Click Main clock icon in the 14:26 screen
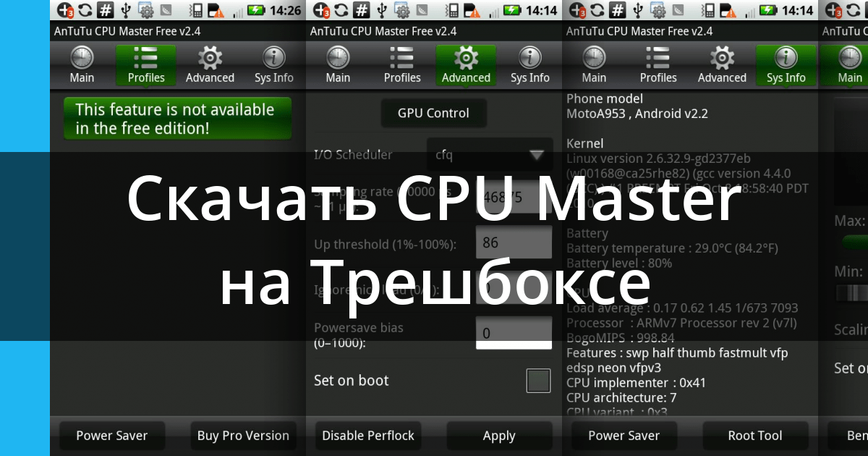The height and width of the screenshot is (456, 868). (x=82, y=57)
